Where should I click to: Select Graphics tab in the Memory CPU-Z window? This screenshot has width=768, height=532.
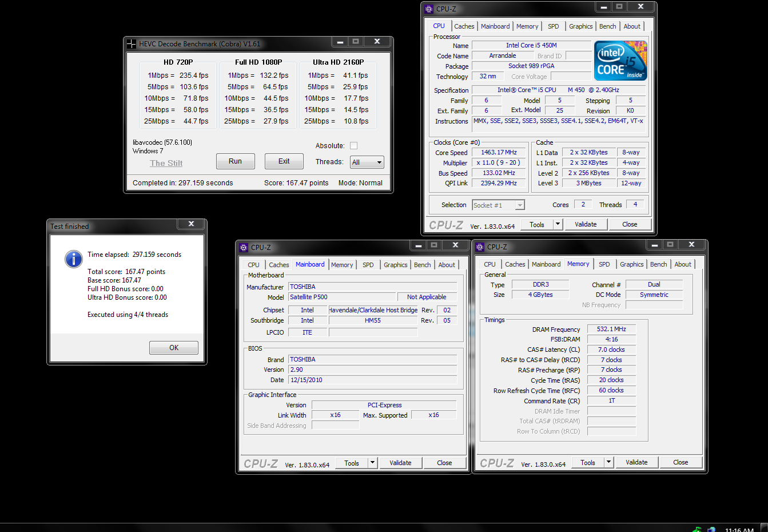coord(632,264)
